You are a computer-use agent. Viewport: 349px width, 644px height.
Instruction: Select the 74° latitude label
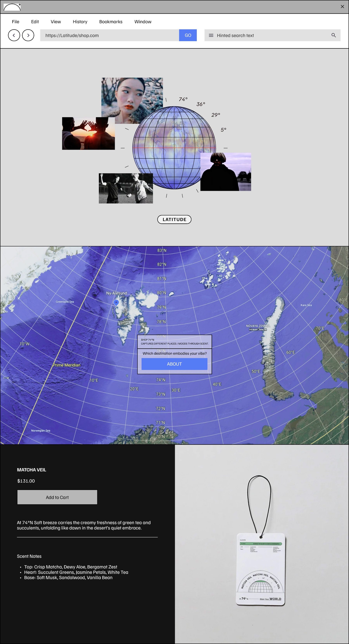183,99
